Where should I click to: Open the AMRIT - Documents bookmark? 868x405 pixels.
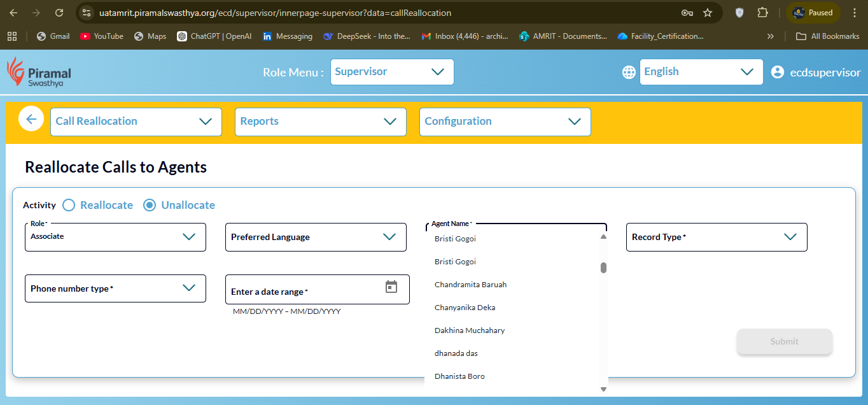tap(563, 36)
